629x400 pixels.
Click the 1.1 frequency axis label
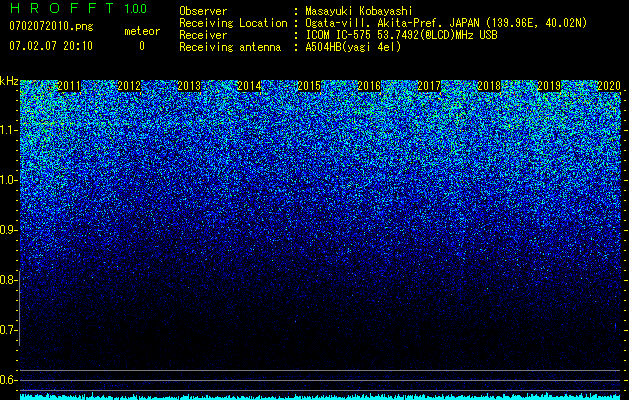[8, 130]
